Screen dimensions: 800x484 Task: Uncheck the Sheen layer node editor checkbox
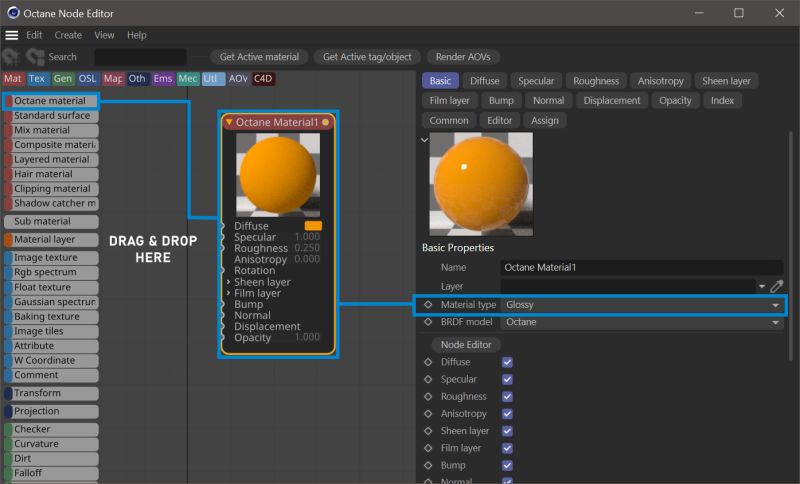[507, 431]
